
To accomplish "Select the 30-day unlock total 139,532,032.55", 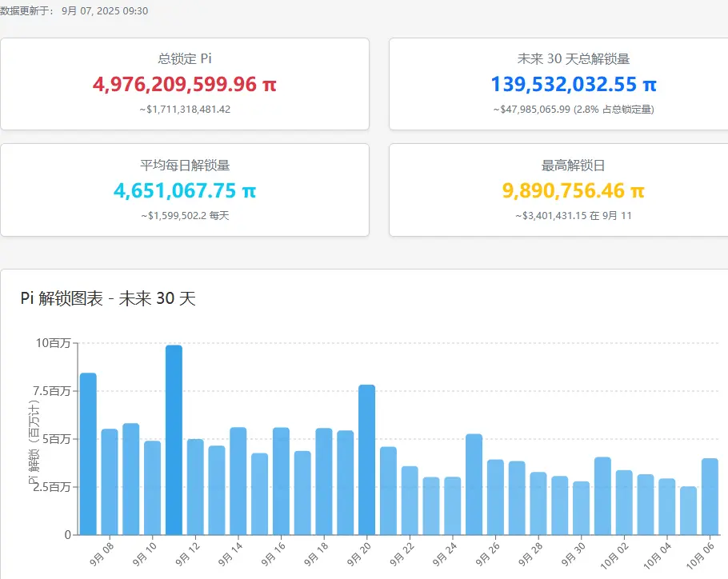I will [x=574, y=85].
